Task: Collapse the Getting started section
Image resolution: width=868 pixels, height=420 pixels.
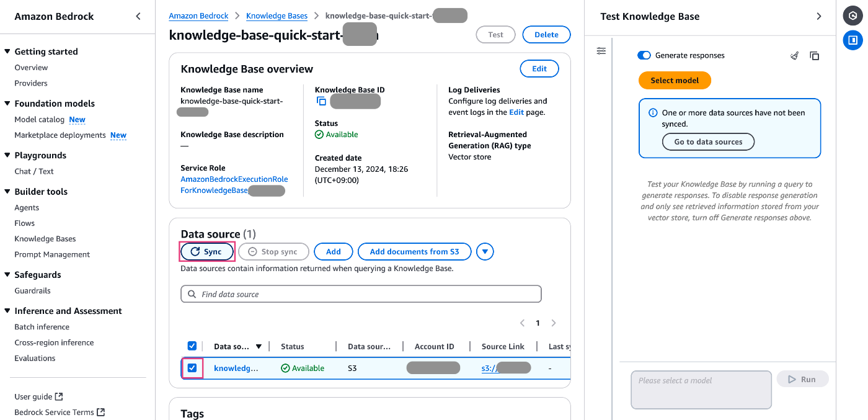Action: (x=7, y=52)
